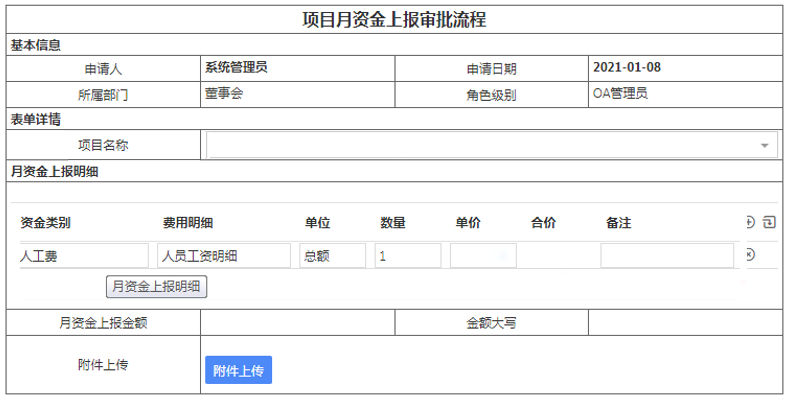
Task: Click the role value OA管理员
Action: click(x=620, y=93)
